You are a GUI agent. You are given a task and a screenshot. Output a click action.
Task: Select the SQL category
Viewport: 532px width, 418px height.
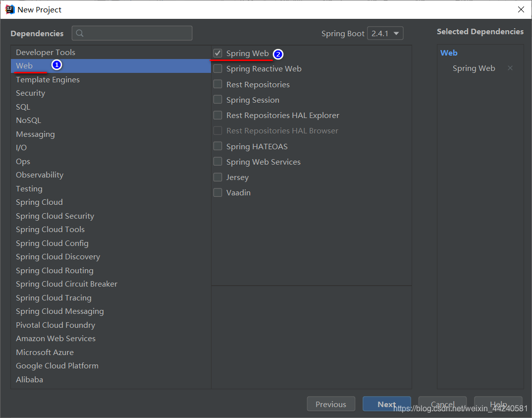(x=111, y=107)
